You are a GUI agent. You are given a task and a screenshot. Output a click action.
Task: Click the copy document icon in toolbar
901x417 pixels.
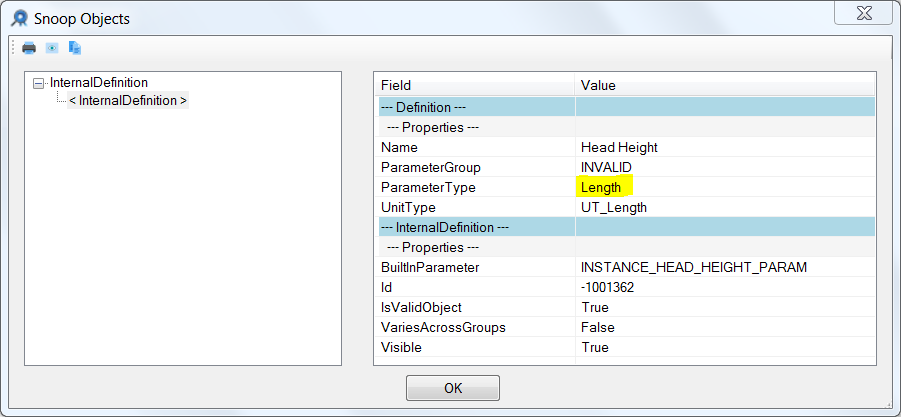pyautogui.click(x=75, y=48)
